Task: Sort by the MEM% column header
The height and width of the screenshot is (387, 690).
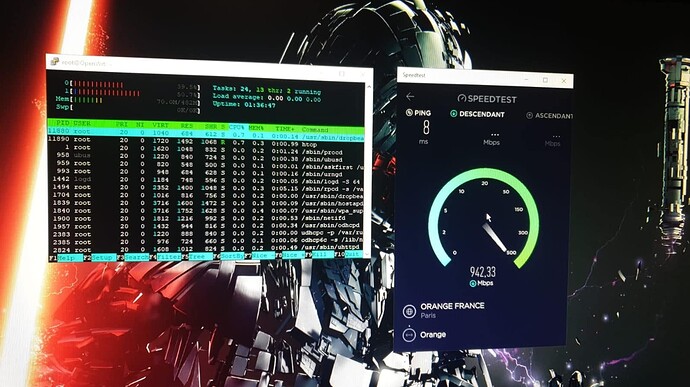Action: click(x=256, y=128)
